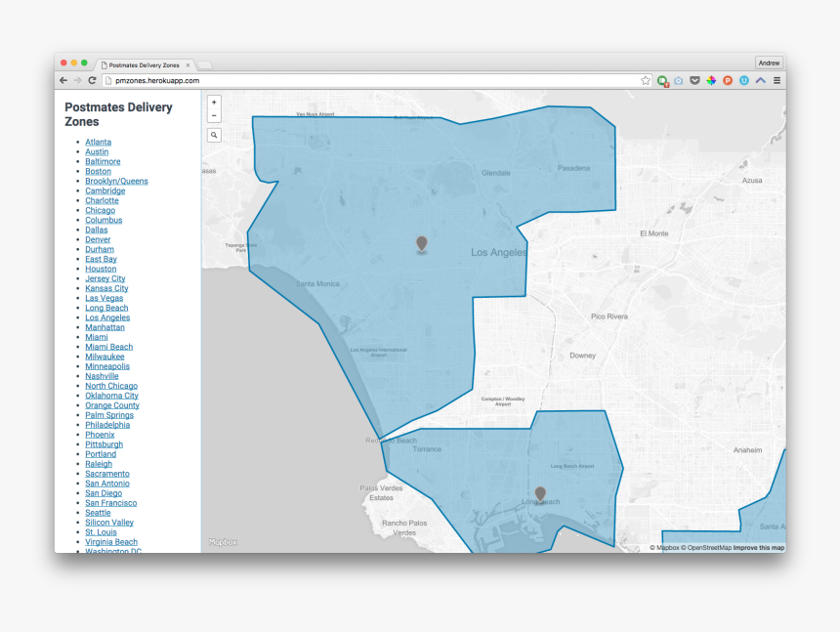
Task: Choose Long Beach in the sidebar list
Action: (106, 308)
